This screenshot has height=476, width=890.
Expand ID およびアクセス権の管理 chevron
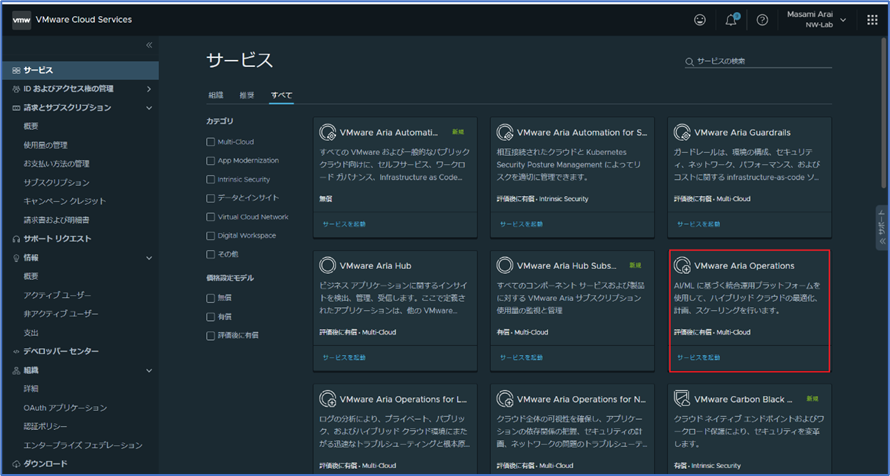coord(149,89)
